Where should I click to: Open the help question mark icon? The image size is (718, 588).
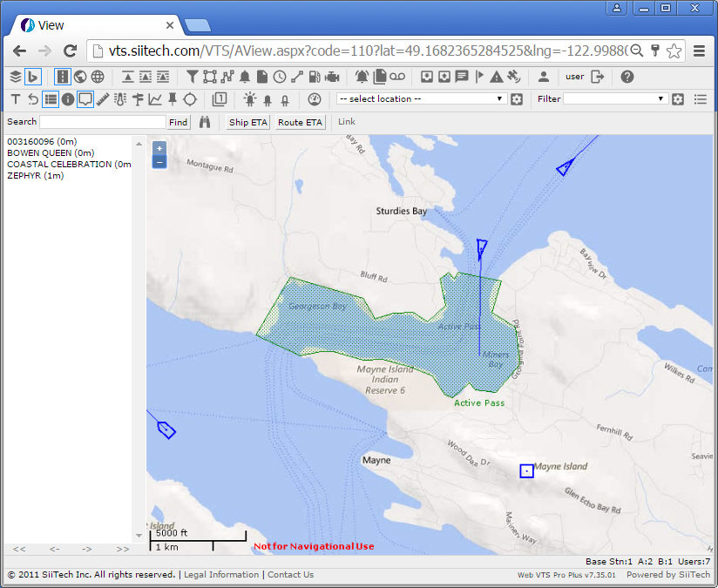627,77
